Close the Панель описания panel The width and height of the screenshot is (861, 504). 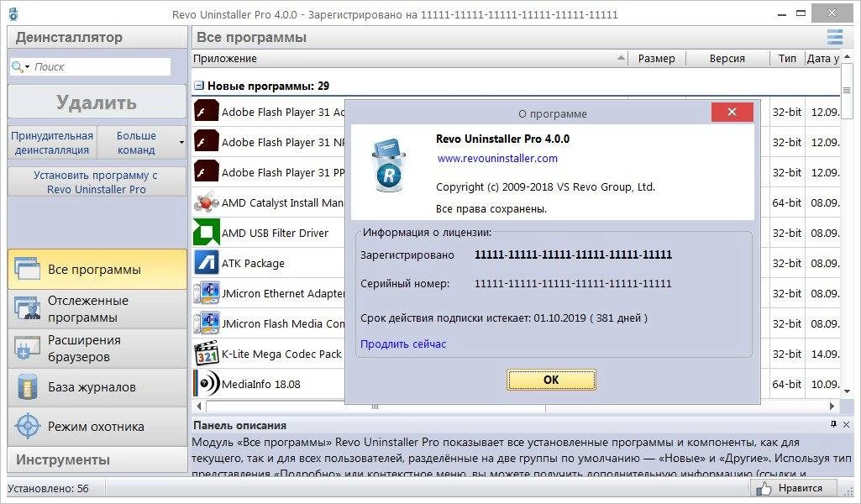[846, 424]
